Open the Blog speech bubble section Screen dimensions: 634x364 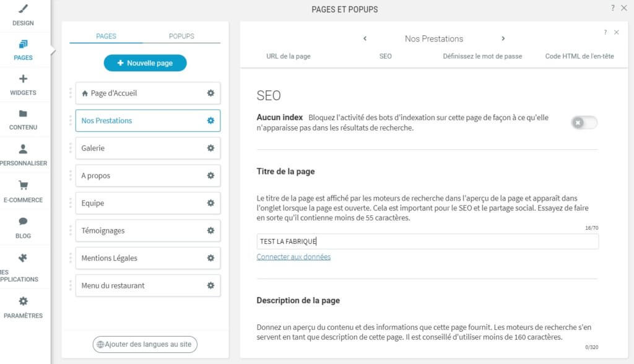coord(23,227)
